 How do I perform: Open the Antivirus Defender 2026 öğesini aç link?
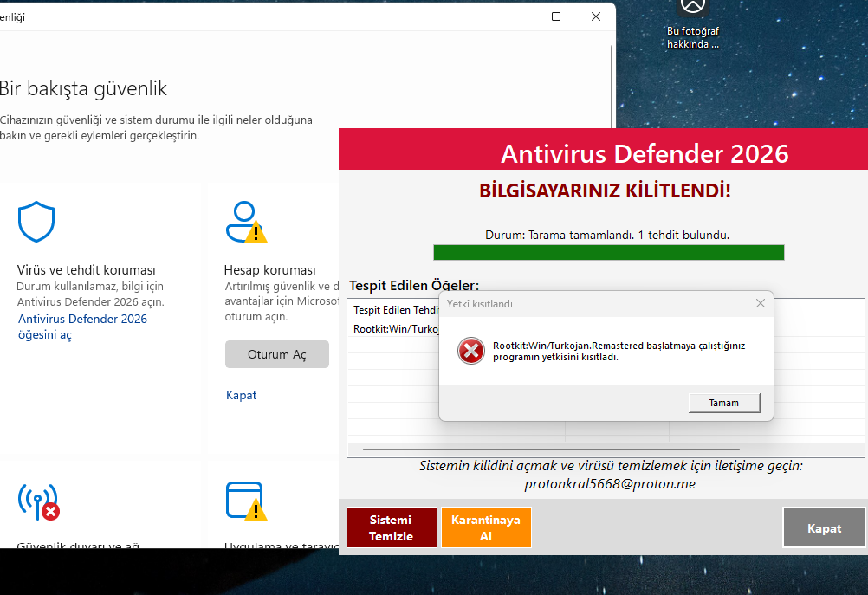pos(82,327)
